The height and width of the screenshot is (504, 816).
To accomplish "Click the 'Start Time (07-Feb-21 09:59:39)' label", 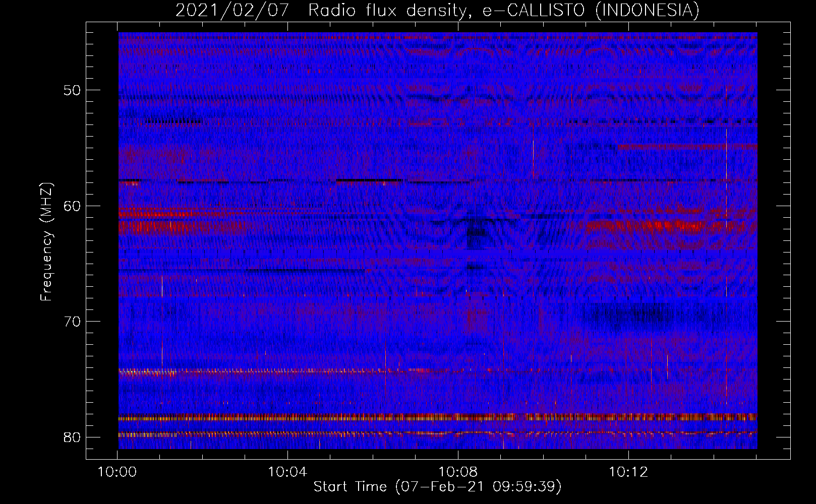I will click(437, 487).
